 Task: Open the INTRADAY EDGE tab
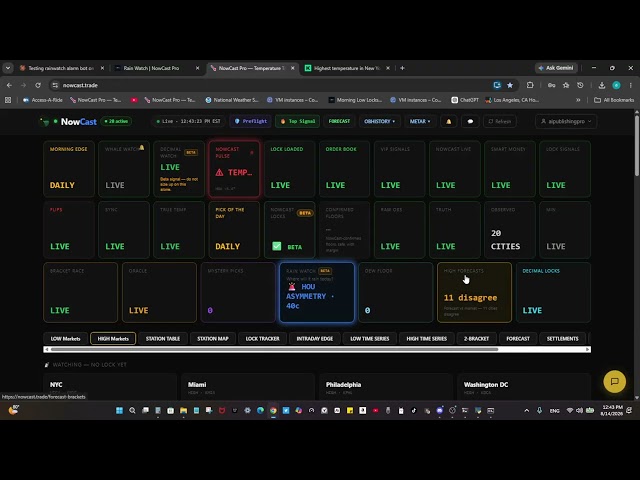click(315, 338)
